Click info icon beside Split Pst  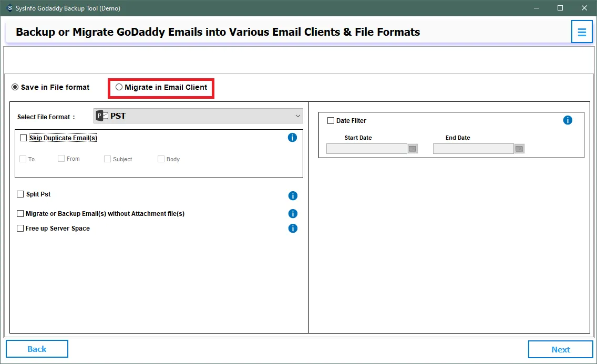point(293,195)
